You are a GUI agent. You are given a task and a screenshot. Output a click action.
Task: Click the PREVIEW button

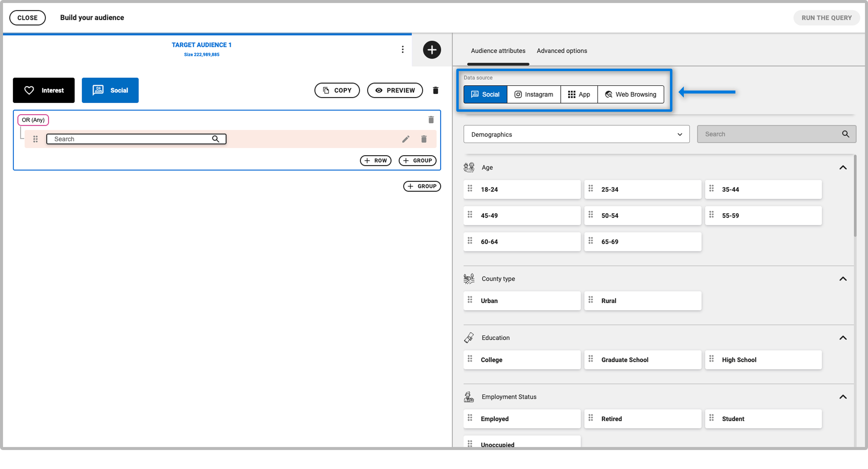tap(395, 90)
